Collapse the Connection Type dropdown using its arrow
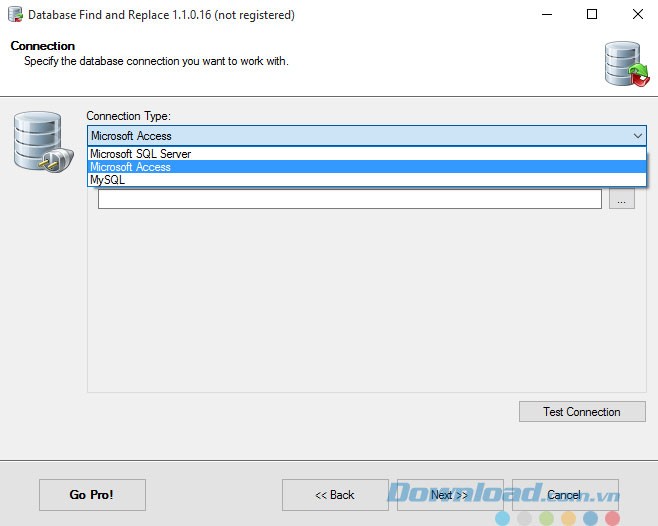The image size is (658, 526). [637, 136]
